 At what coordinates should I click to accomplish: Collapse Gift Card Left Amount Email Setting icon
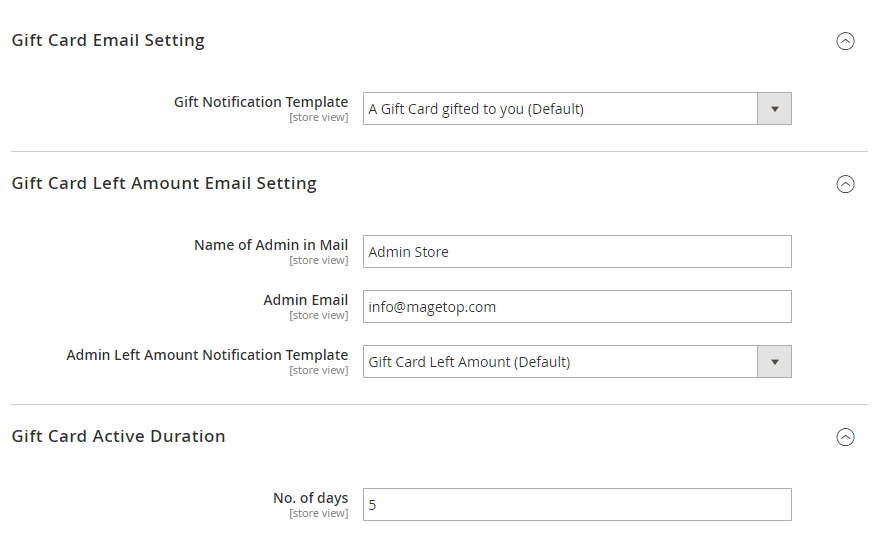[845, 184]
